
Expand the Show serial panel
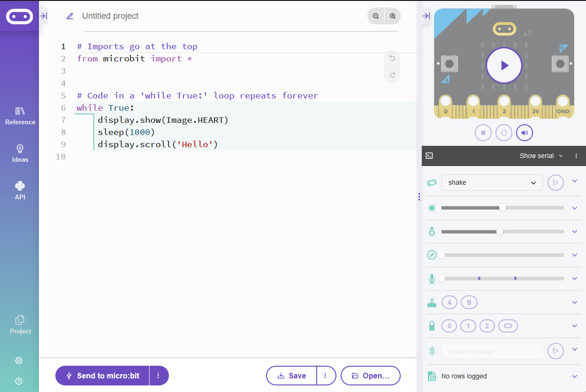(541, 156)
